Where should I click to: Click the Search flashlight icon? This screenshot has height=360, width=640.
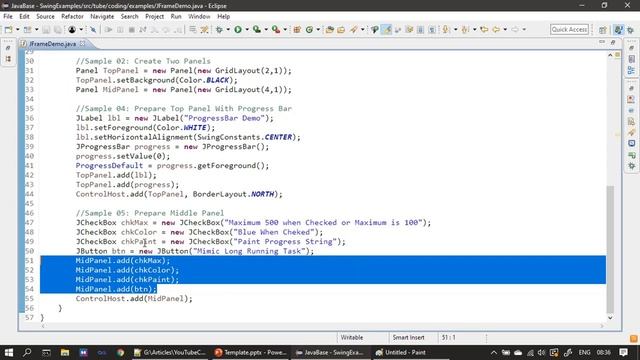click(x=353, y=29)
